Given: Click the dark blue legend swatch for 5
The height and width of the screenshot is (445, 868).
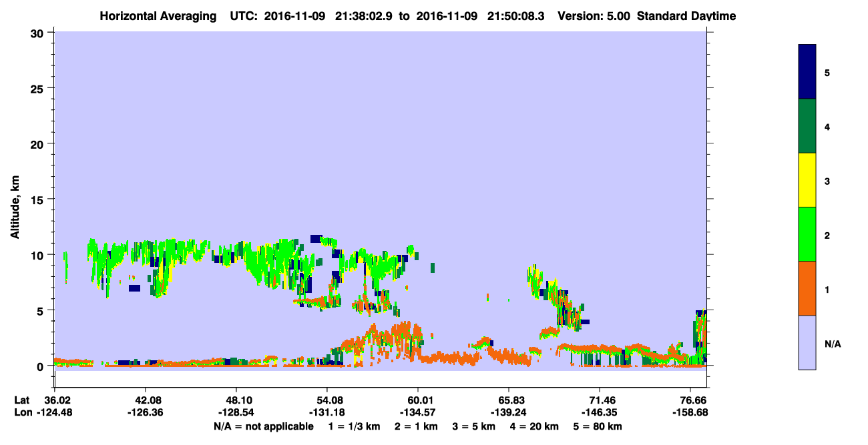Looking at the screenshot, I should pos(807,72).
